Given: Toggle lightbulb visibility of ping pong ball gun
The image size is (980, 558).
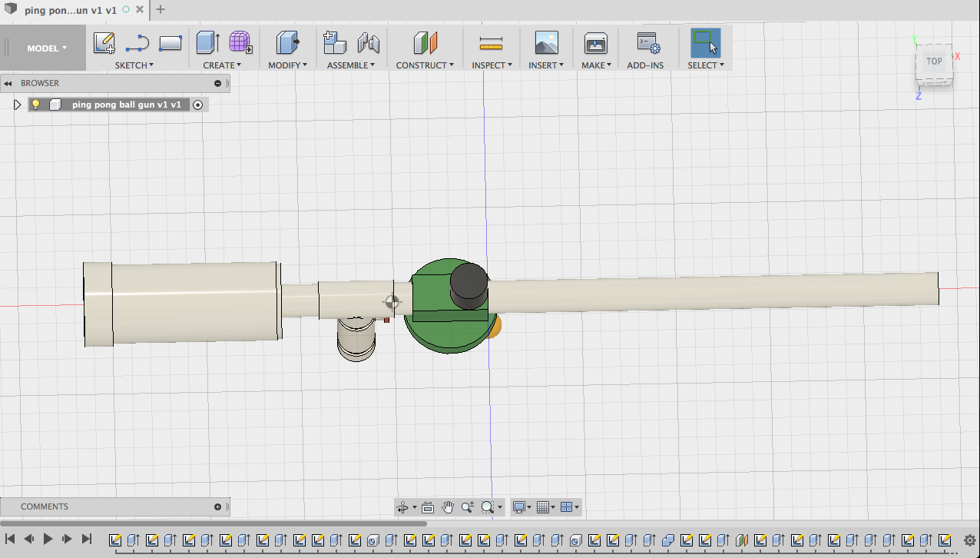Looking at the screenshot, I should pos(35,105).
